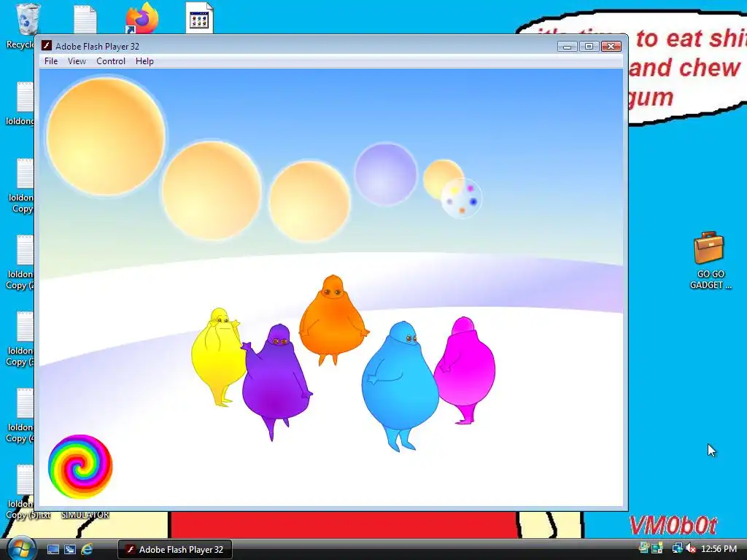The width and height of the screenshot is (747, 560).
Task: Click the second-largest orange bubble
Action: pos(212,190)
